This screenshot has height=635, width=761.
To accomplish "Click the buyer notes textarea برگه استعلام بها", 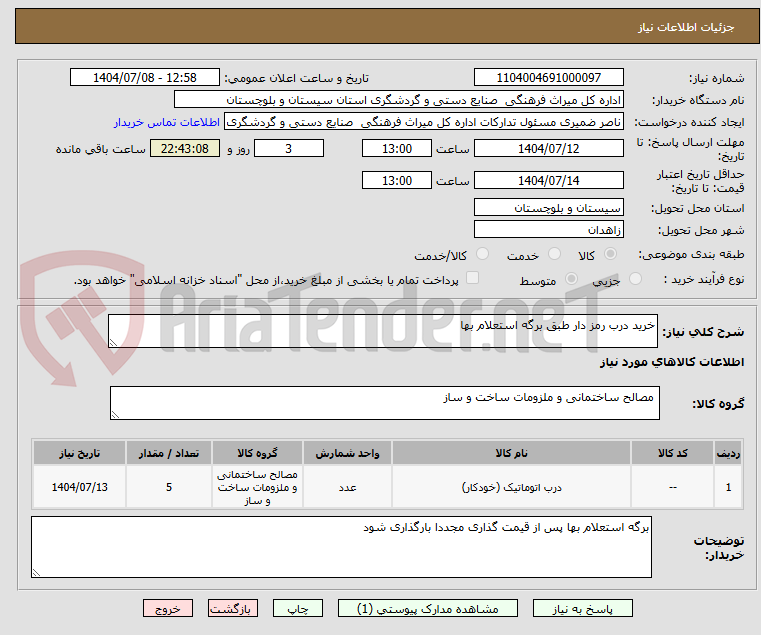I will [x=341, y=547].
